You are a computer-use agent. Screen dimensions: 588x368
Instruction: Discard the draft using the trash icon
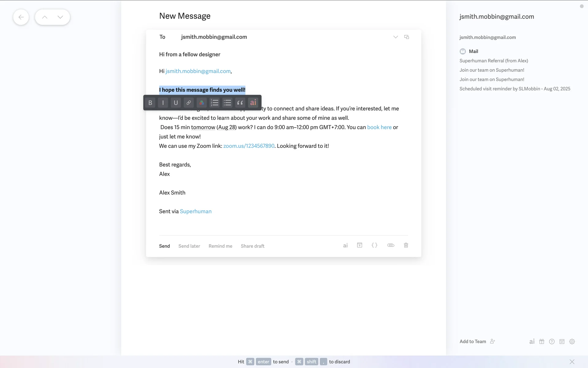(406, 245)
